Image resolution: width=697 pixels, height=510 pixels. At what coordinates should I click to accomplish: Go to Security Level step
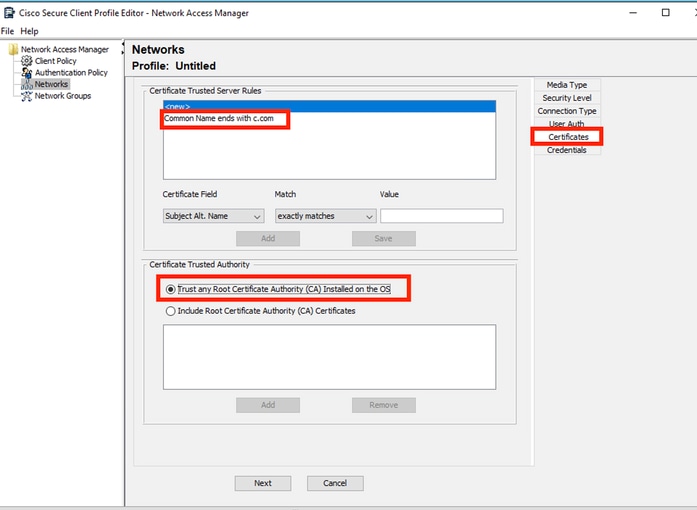point(567,98)
